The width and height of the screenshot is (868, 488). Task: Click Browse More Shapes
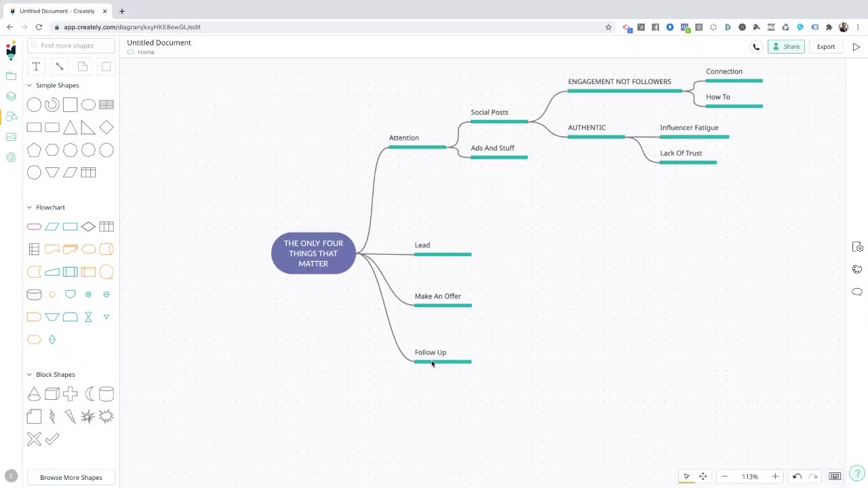coord(71,477)
